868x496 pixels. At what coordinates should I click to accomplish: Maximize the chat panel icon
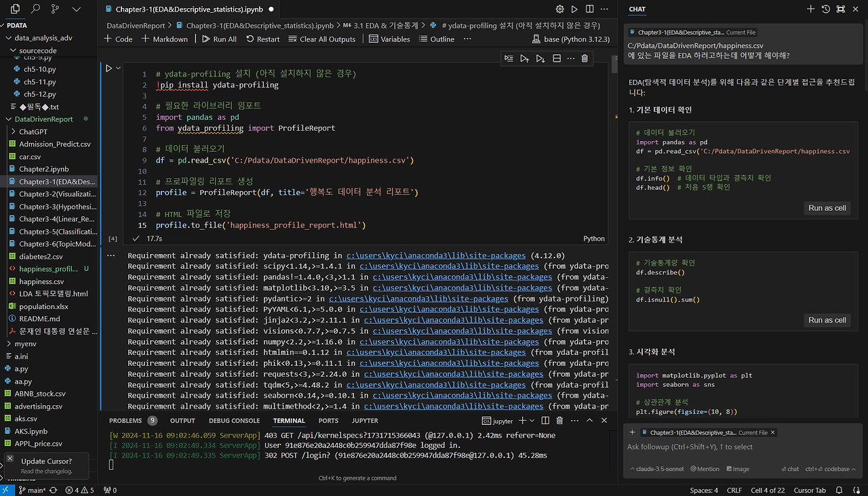pos(840,9)
